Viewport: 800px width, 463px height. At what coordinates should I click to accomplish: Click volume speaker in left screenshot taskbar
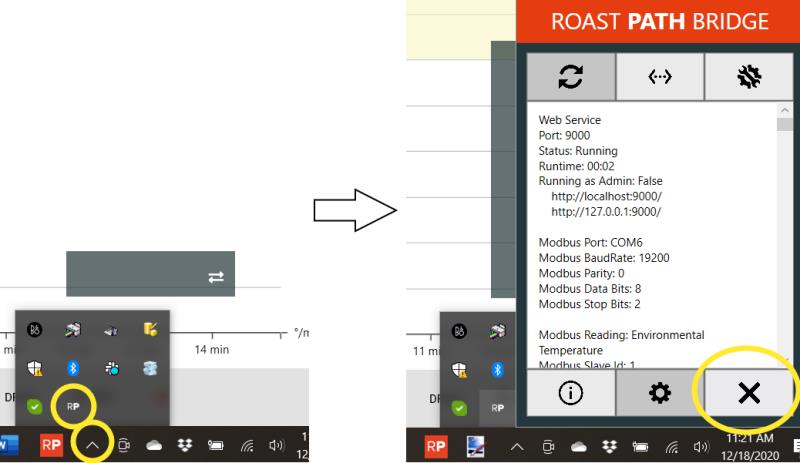tap(276, 446)
